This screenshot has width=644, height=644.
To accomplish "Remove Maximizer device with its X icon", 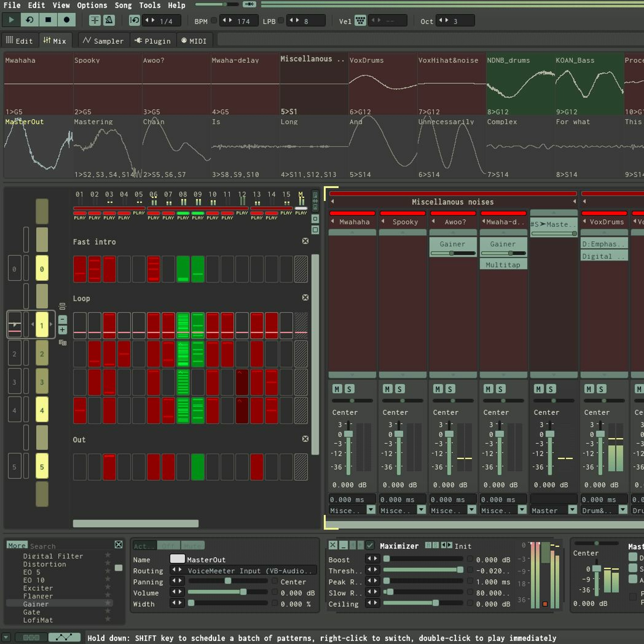I will (333, 545).
